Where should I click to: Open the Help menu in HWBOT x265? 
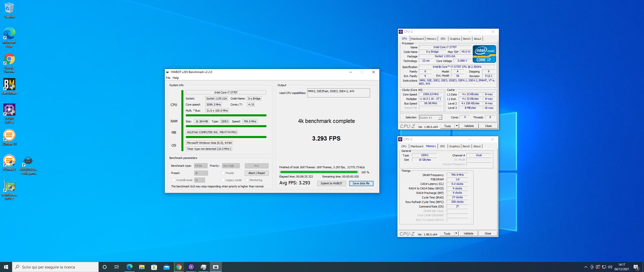click(x=176, y=78)
